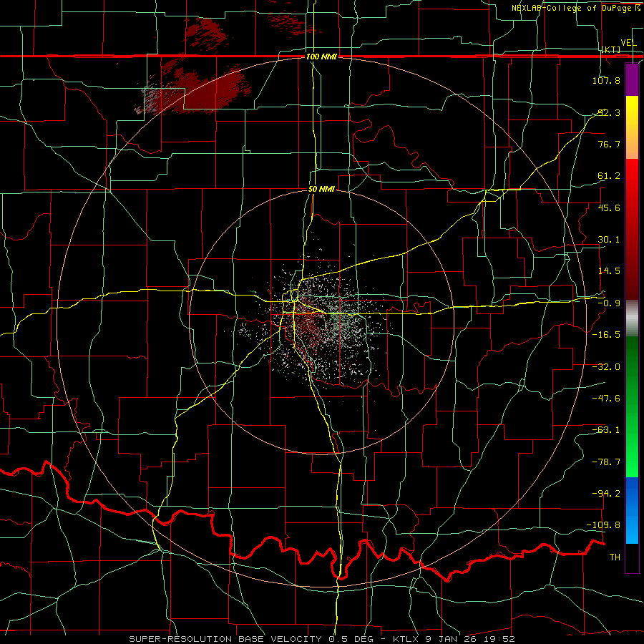644x644 pixels.
Task: Click the VEL legend title
Action: pos(628,43)
